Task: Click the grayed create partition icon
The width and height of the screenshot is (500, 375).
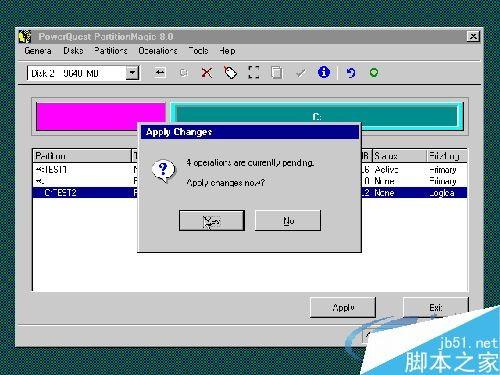Action: tap(183, 72)
